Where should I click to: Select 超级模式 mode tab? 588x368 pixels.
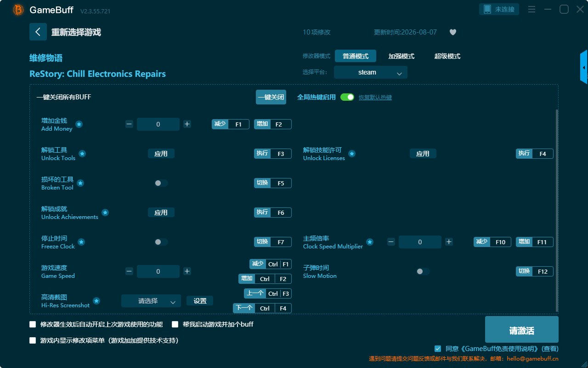point(447,56)
